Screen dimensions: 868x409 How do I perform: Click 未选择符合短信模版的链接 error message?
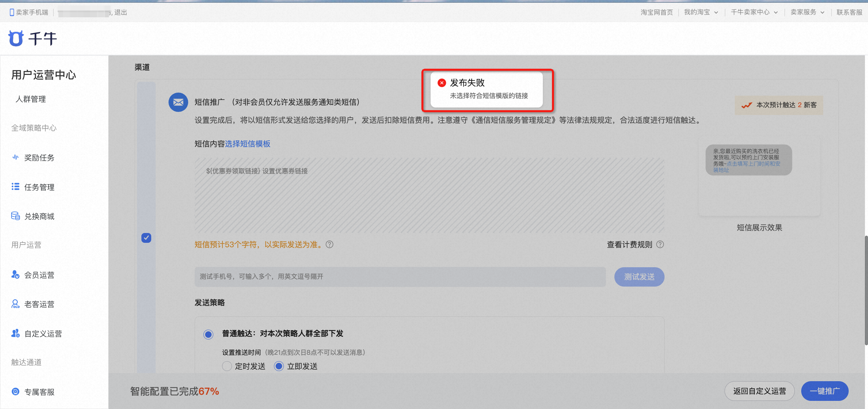tap(489, 96)
